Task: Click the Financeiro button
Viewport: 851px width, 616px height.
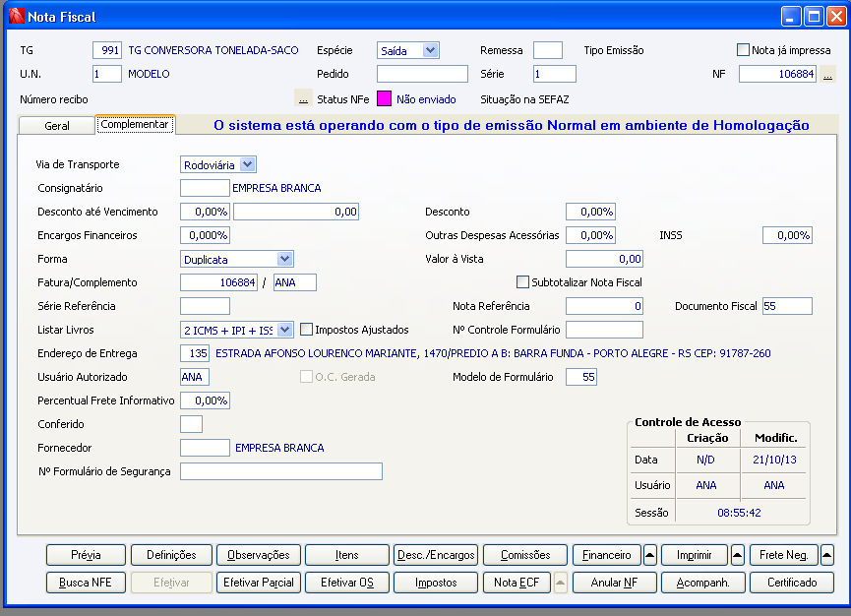Action: pyautogui.click(x=607, y=555)
